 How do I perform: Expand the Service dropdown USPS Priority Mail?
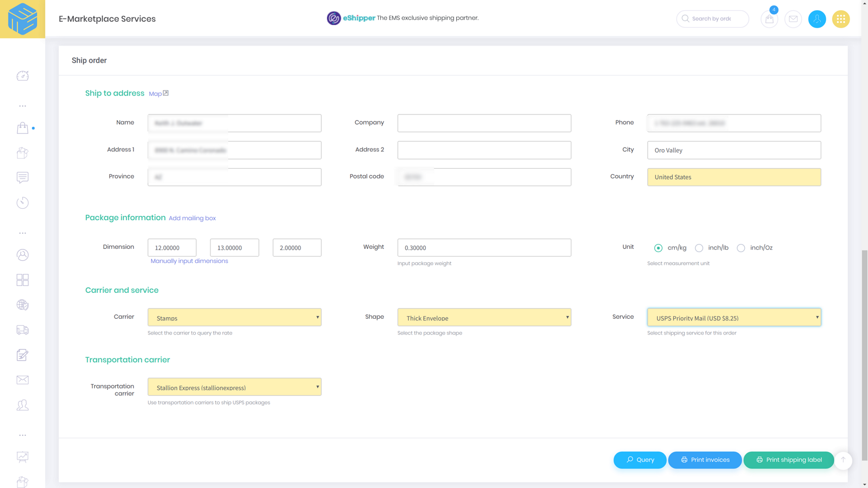[x=734, y=317]
